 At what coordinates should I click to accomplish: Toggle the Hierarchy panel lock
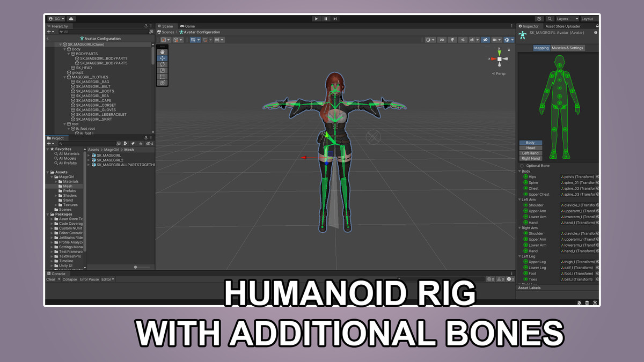tap(145, 26)
